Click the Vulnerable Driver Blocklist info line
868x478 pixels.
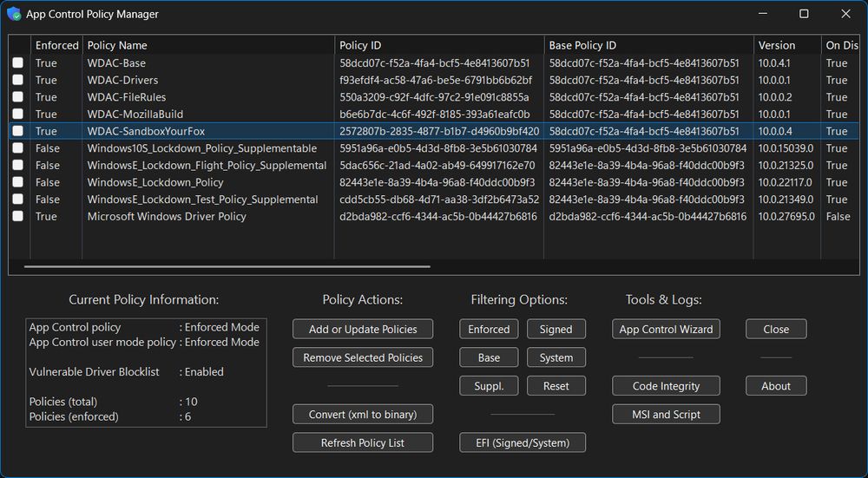coord(126,372)
